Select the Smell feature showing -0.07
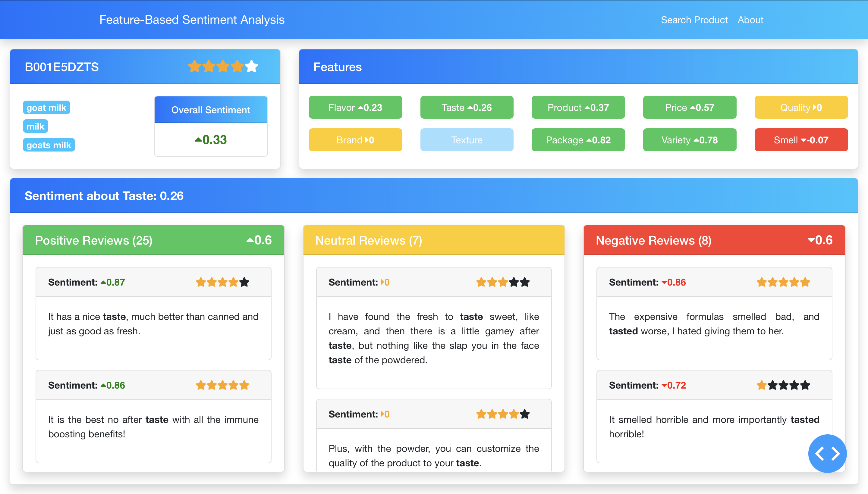Viewport: 868px width, 494px height. [x=801, y=139]
